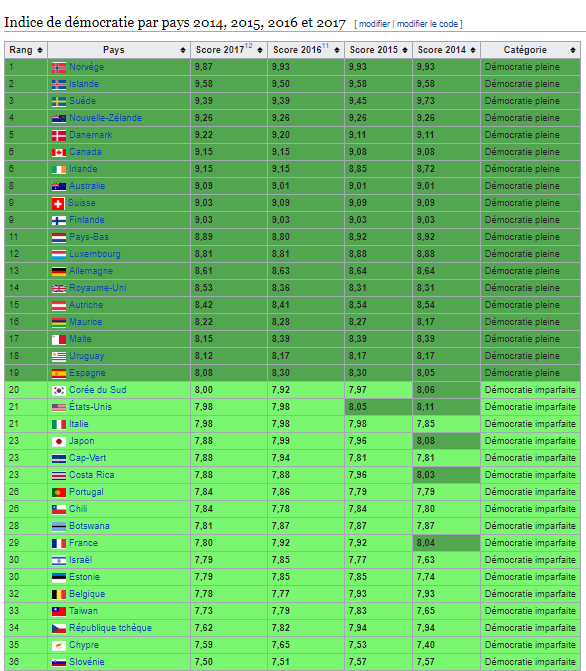
Task: Sort by Score 2014 column arrows
Action: 473,50
